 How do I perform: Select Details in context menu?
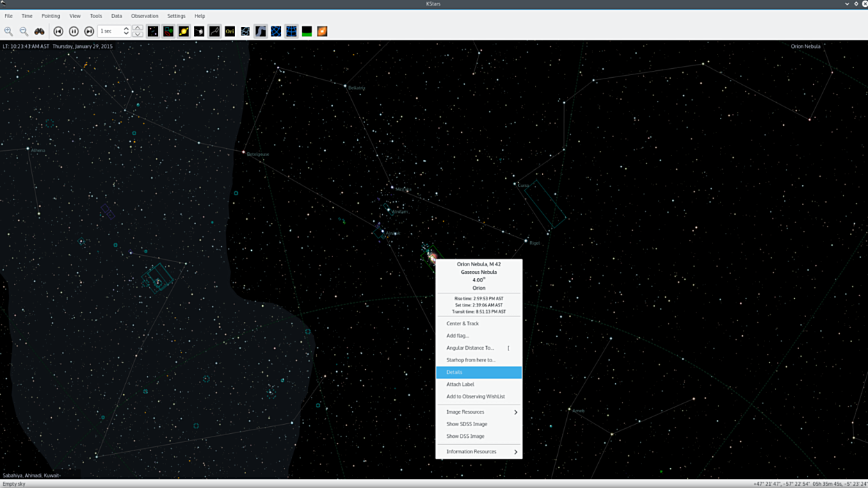[x=479, y=373]
